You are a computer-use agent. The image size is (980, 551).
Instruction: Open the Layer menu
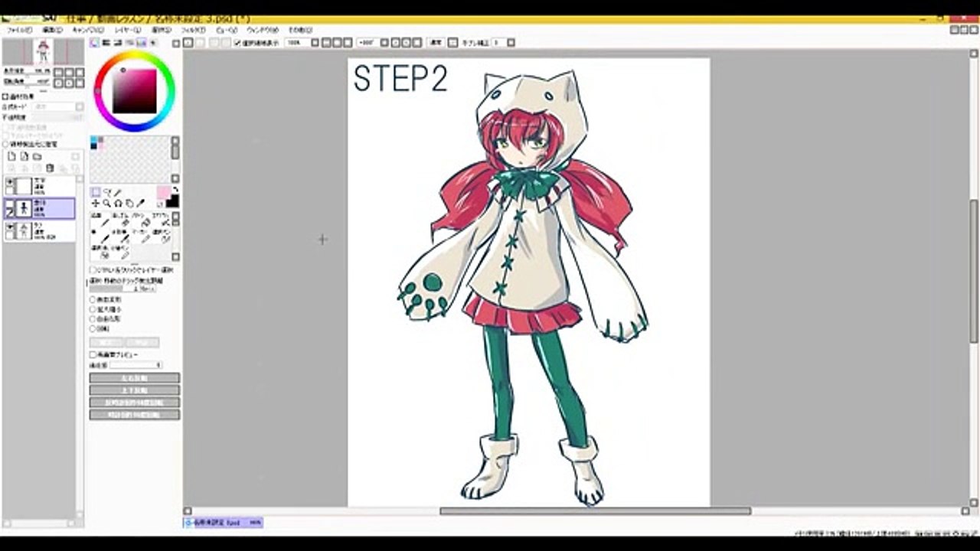point(127,30)
